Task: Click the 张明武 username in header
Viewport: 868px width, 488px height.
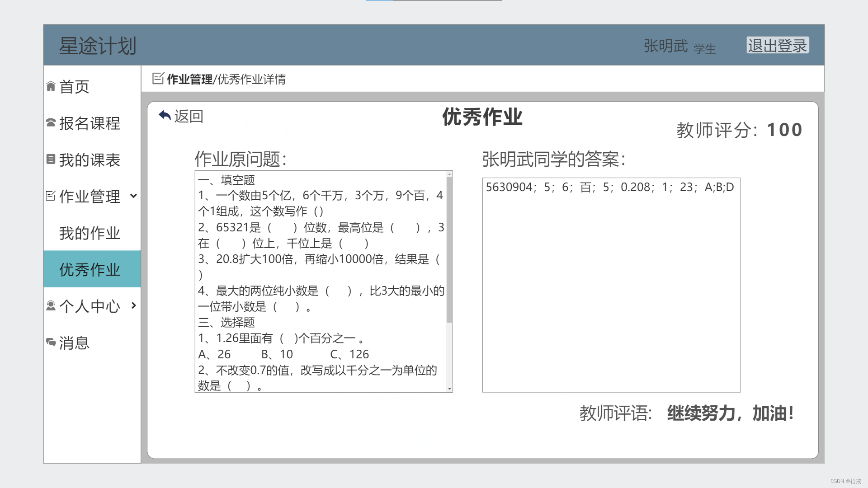Action: point(665,46)
